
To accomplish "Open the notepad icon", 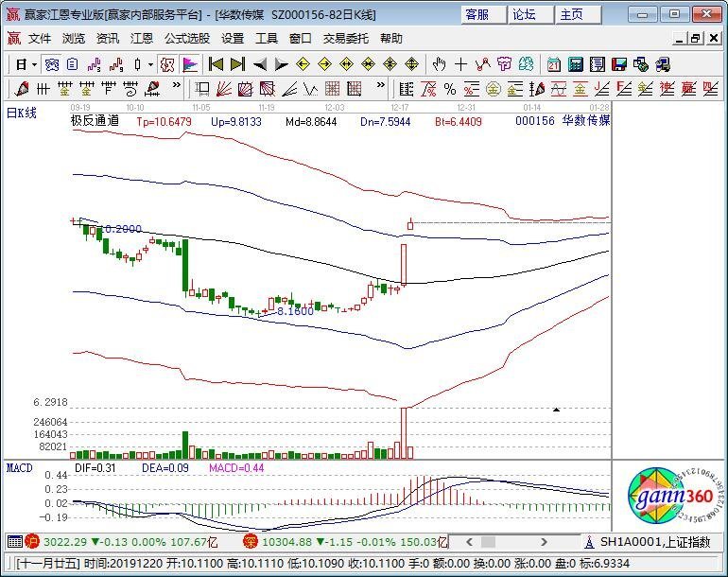I will pyautogui.click(x=598, y=64).
